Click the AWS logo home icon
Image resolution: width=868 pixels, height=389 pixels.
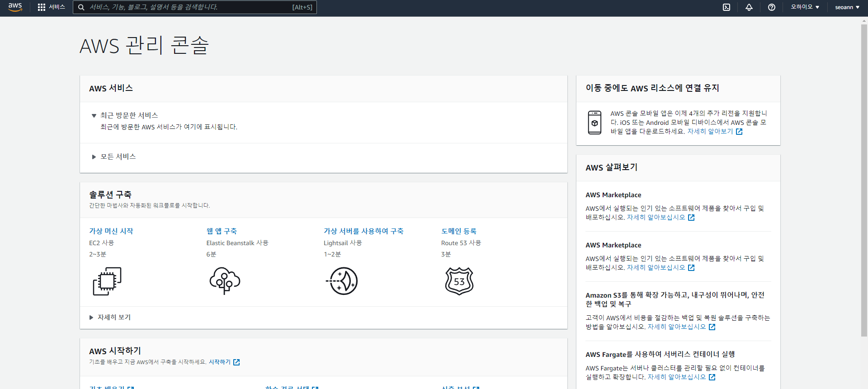[x=15, y=7]
